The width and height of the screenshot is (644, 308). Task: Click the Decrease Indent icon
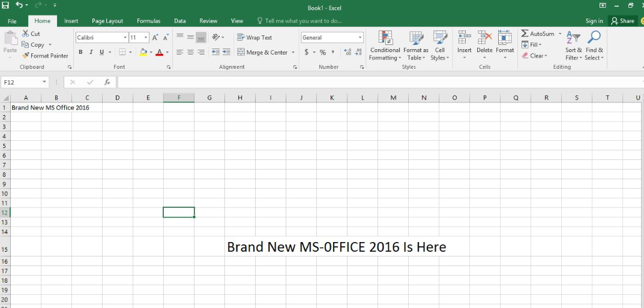pyautogui.click(x=215, y=52)
